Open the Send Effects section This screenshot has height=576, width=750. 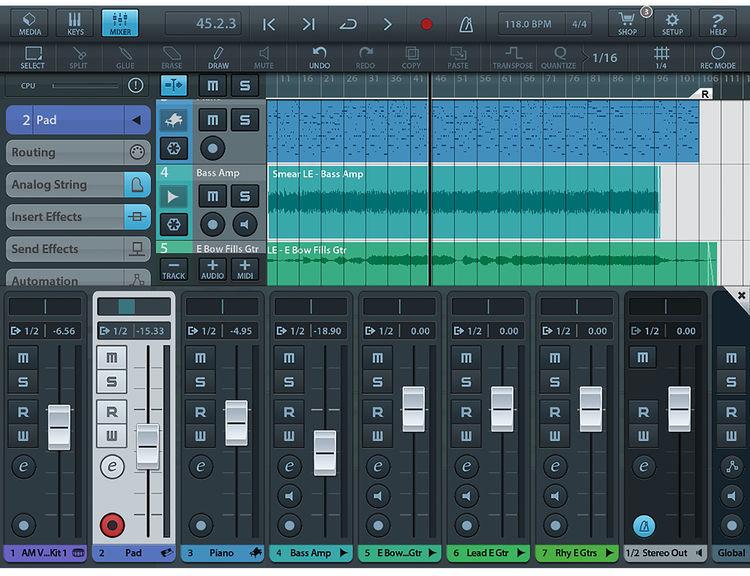78,249
